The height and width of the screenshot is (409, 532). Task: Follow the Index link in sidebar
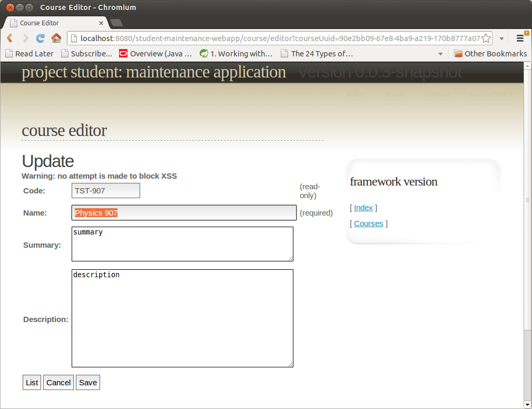coord(363,208)
